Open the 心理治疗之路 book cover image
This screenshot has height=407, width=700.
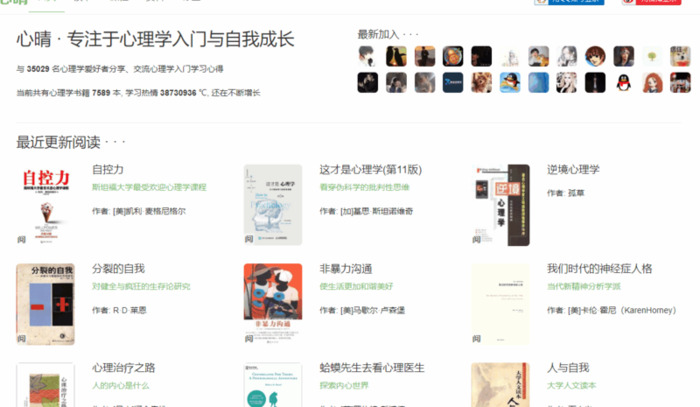point(46,385)
